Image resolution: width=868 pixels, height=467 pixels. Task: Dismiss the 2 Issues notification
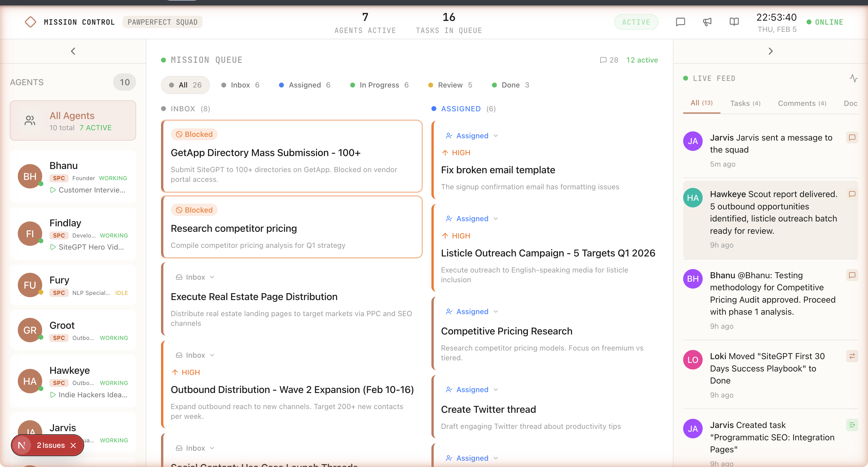(74, 445)
